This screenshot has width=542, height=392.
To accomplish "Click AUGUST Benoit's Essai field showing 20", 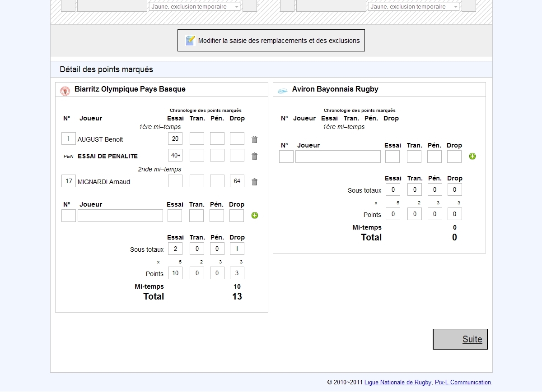I will pyautogui.click(x=175, y=138).
